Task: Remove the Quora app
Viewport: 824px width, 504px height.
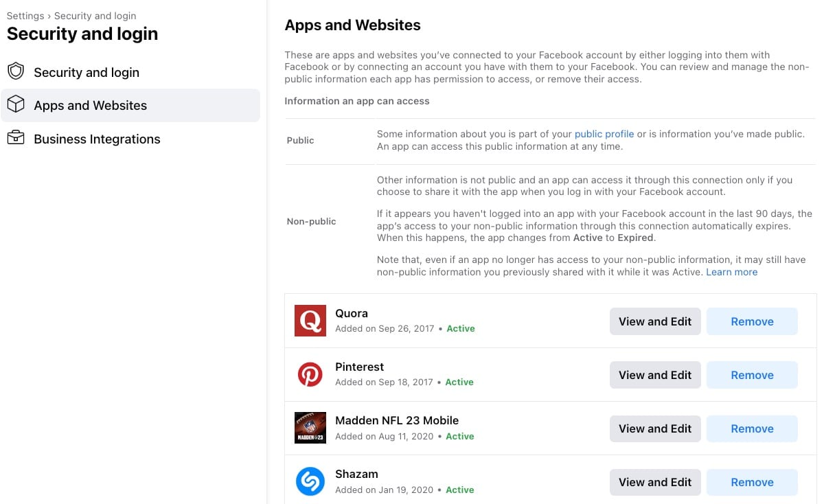Action: [x=752, y=321]
